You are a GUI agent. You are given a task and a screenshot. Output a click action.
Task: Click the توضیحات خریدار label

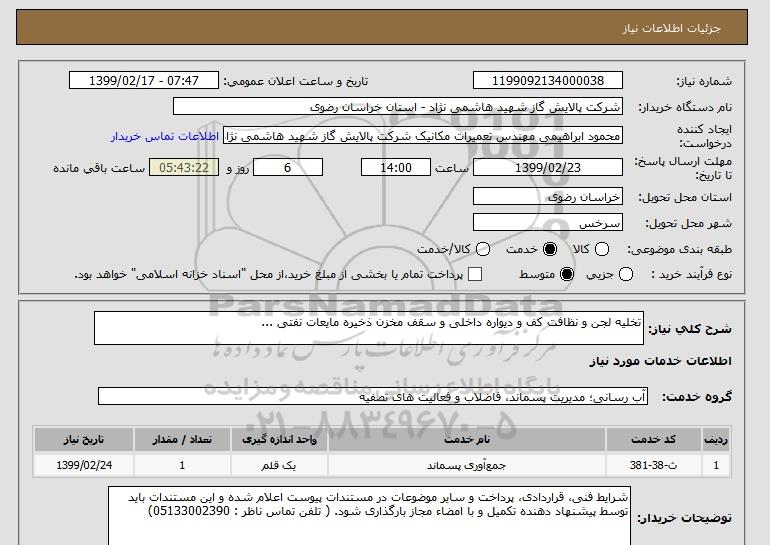tap(685, 518)
